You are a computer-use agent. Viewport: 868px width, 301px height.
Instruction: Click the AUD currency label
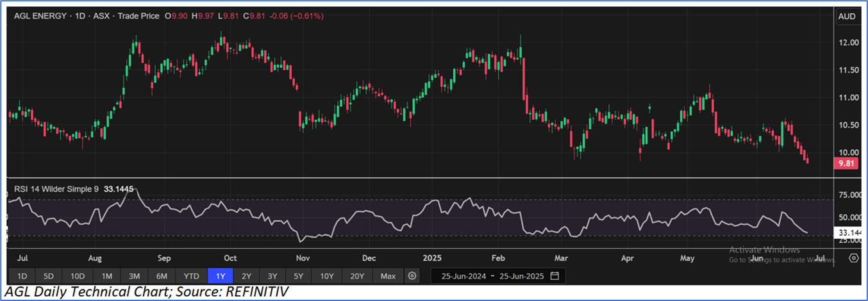pos(847,17)
